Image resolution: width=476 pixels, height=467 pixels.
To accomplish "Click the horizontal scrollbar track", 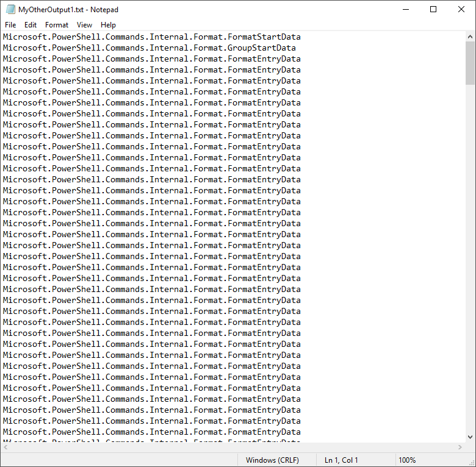I will 232,447.
